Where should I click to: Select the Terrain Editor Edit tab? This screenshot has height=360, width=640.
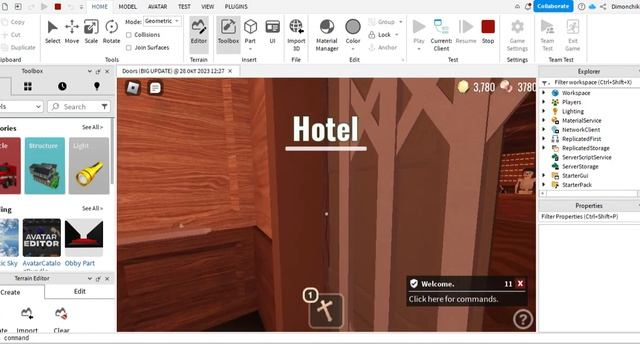pyautogui.click(x=80, y=291)
